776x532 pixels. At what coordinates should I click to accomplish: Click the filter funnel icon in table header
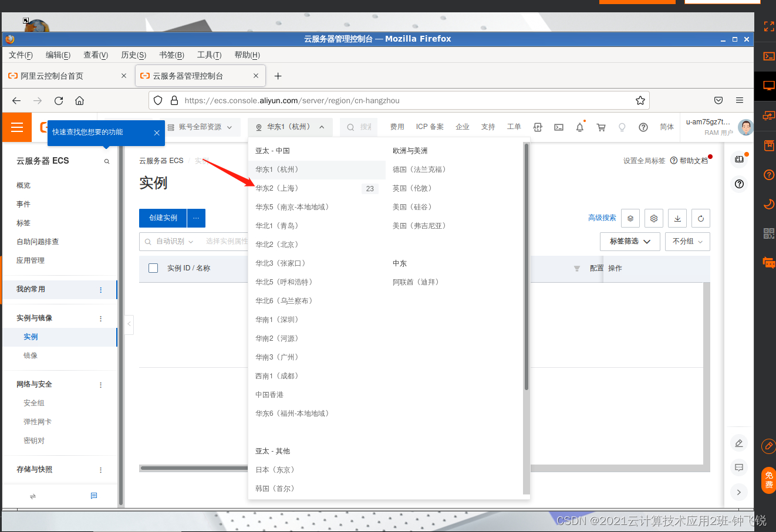pos(577,269)
